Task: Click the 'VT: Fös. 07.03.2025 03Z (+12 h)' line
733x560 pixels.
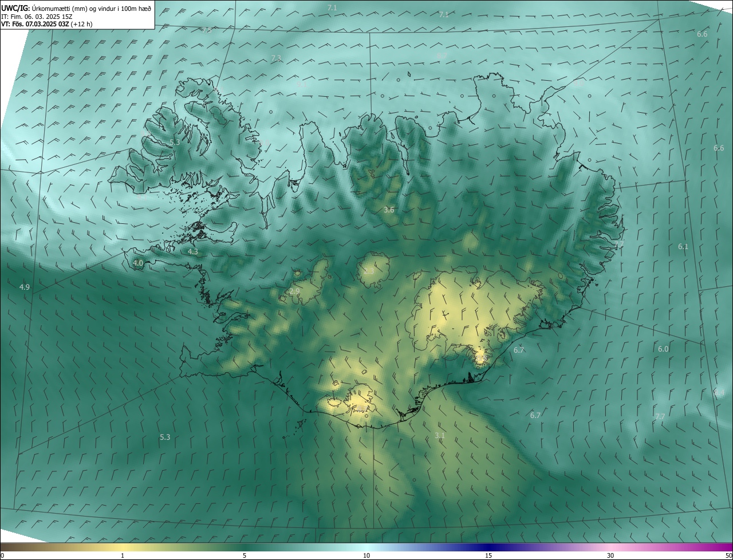Action: point(47,24)
